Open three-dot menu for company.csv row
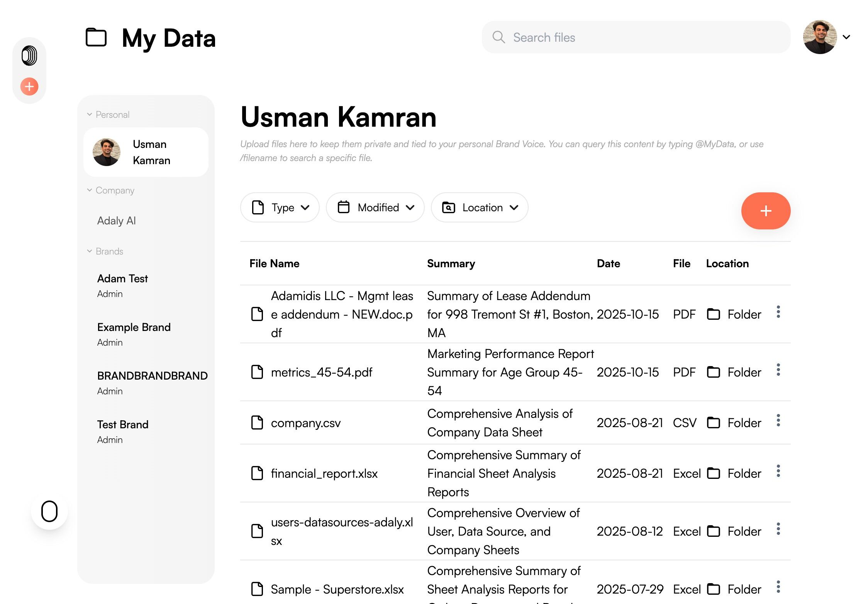This screenshot has width=868, height=604. tap(778, 421)
